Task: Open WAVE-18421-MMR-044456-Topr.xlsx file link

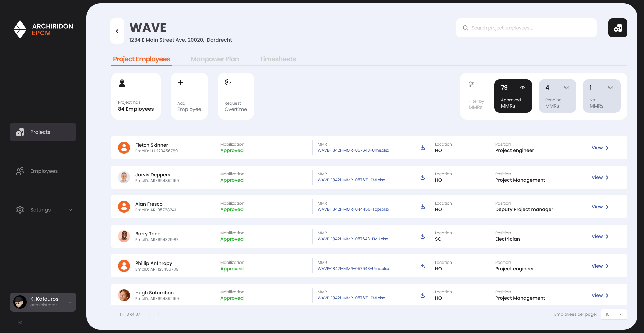Action: click(353, 209)
